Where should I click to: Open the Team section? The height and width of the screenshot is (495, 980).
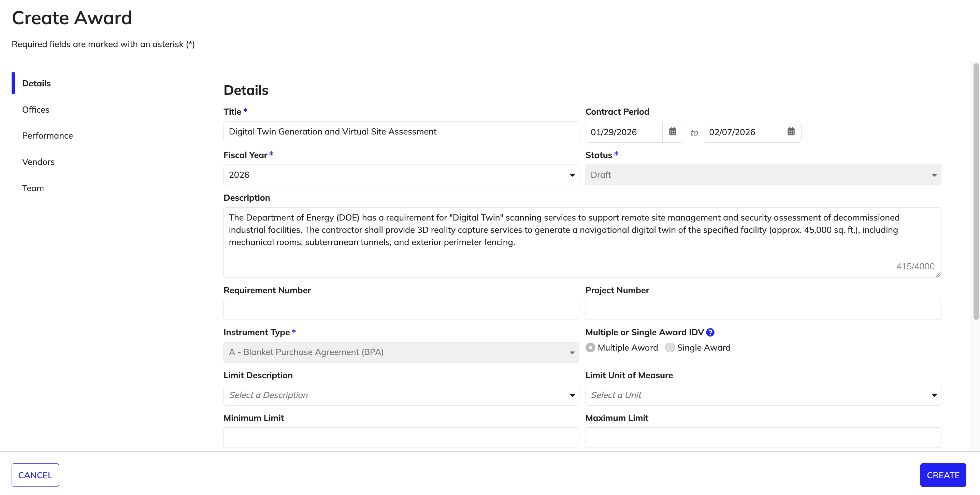point(33,188)
